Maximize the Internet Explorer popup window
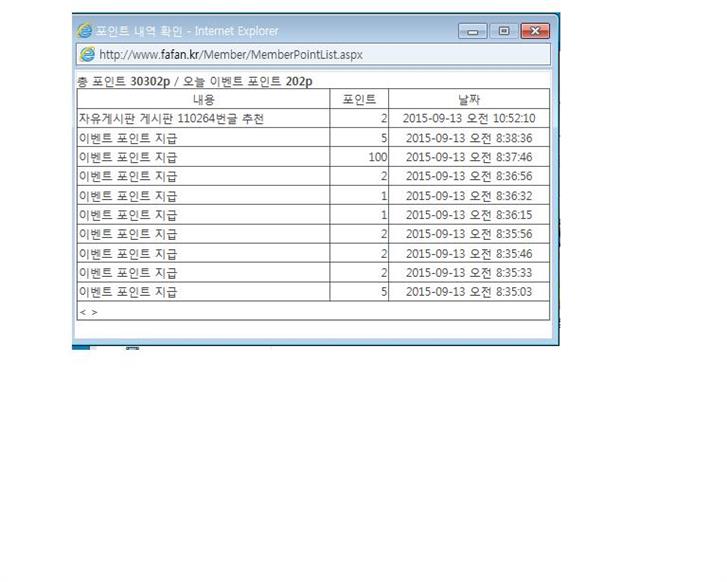This screenshot has width=727, height=582. pyautogui.click(x=503, y=31)
